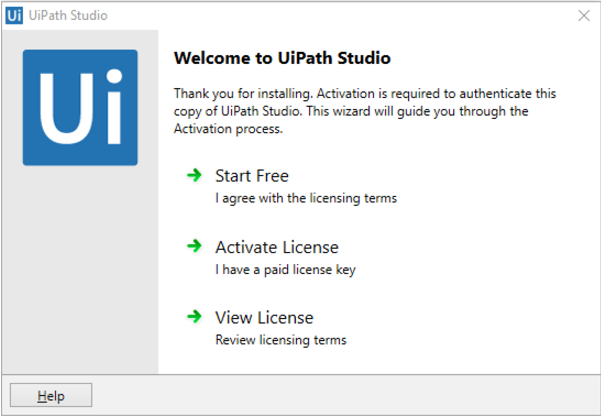The width and height of the screenshot is (601, 416).
Task: Click the "UiPath Studio" window title
Action: [68, 15]
